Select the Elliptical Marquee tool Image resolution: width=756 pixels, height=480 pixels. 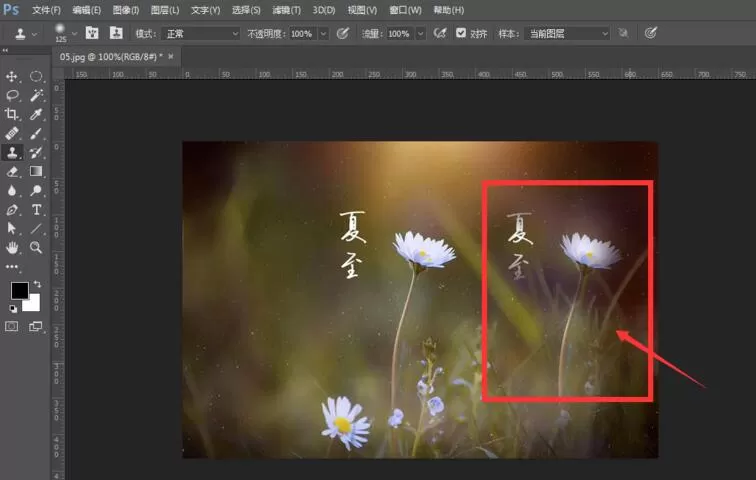coord(36,76)
